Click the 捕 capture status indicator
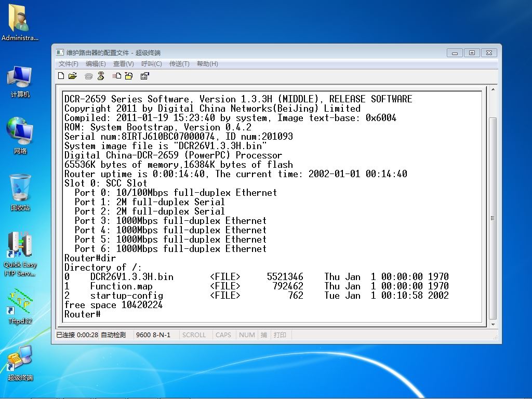 tap(263, 335)
